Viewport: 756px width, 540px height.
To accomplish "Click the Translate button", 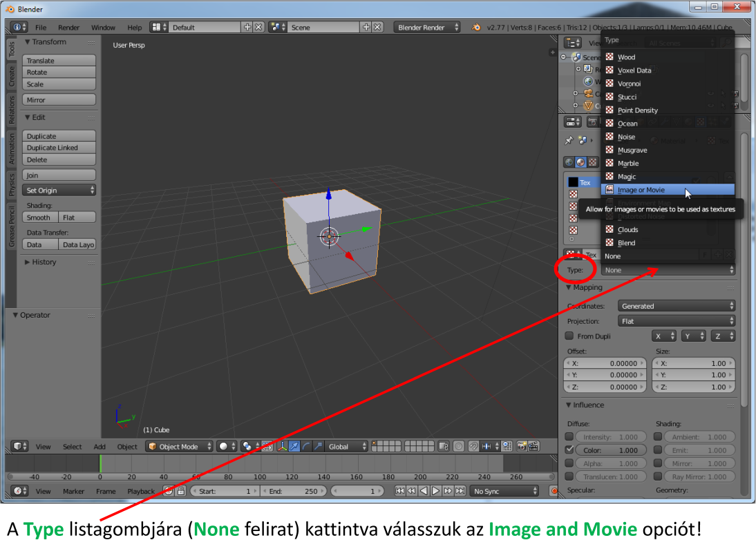I will (x=59, y=60).
